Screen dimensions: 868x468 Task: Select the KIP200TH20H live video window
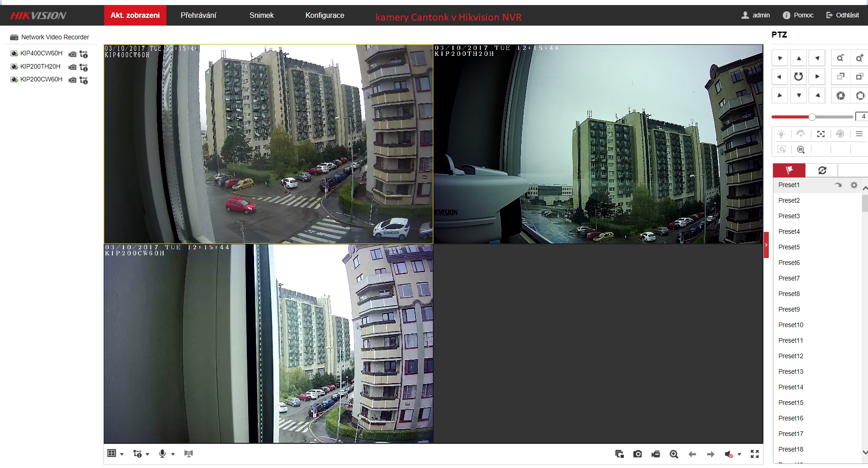coord(598,144)
